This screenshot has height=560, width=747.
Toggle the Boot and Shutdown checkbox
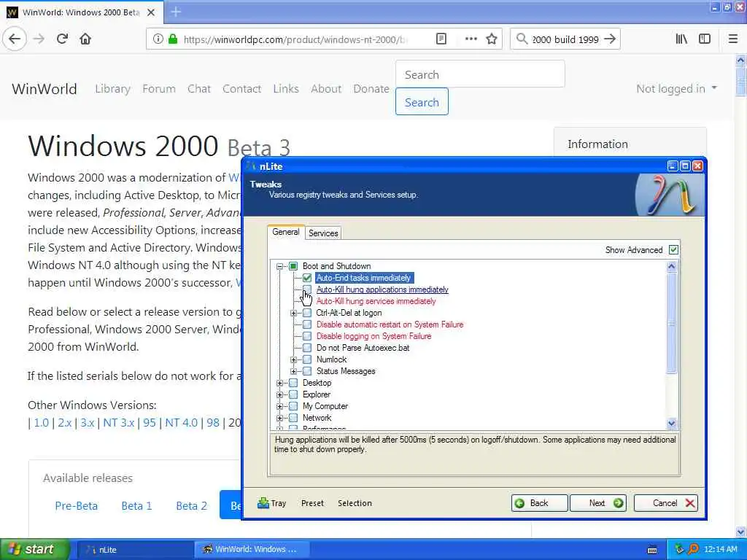click(x=293, y=266)
